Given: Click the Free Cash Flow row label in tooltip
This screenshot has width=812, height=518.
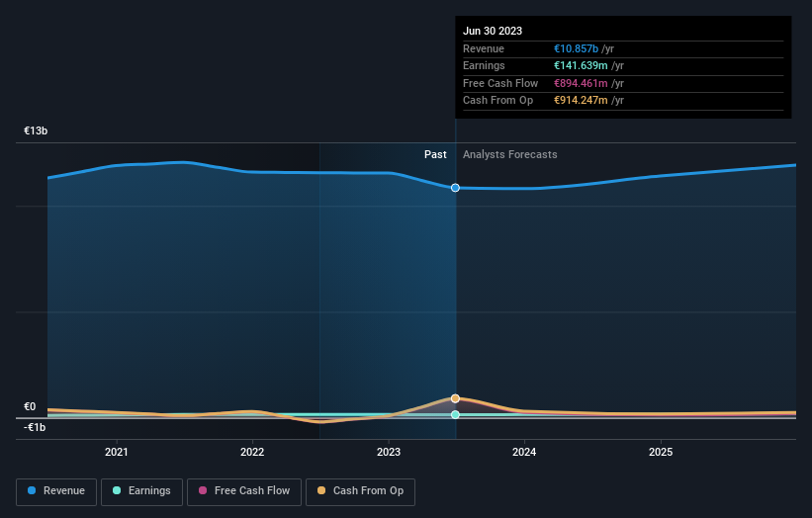Looking at the screenshot, I should [500, 83].
